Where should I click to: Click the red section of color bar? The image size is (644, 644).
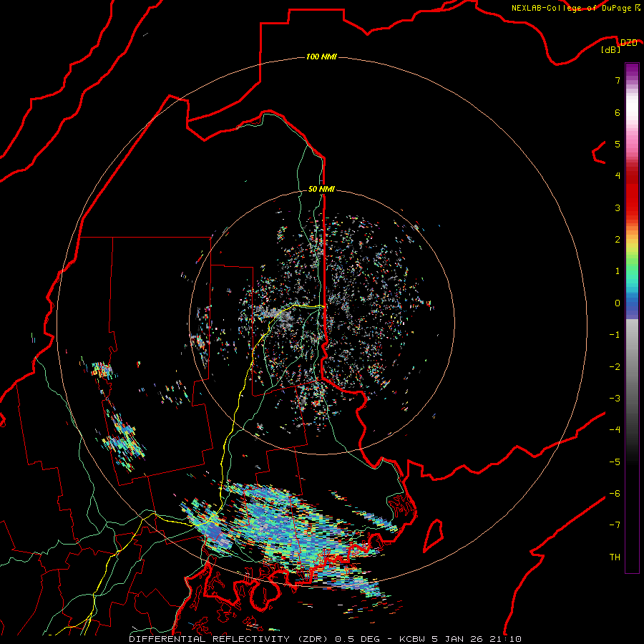632,193
